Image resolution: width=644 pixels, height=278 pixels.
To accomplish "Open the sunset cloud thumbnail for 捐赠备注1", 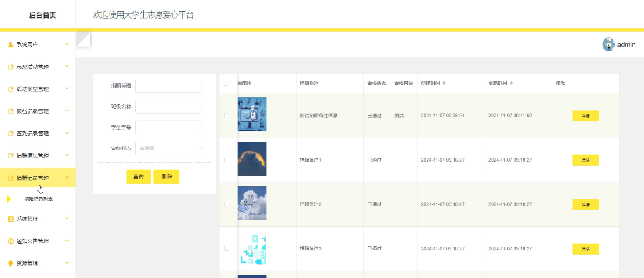I will point(252,159).
